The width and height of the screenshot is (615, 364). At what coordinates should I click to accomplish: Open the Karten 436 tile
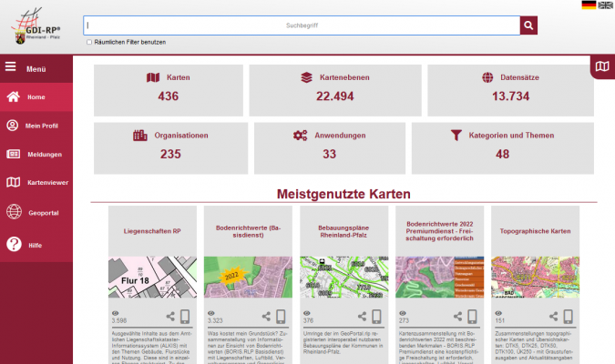point(169,90)
